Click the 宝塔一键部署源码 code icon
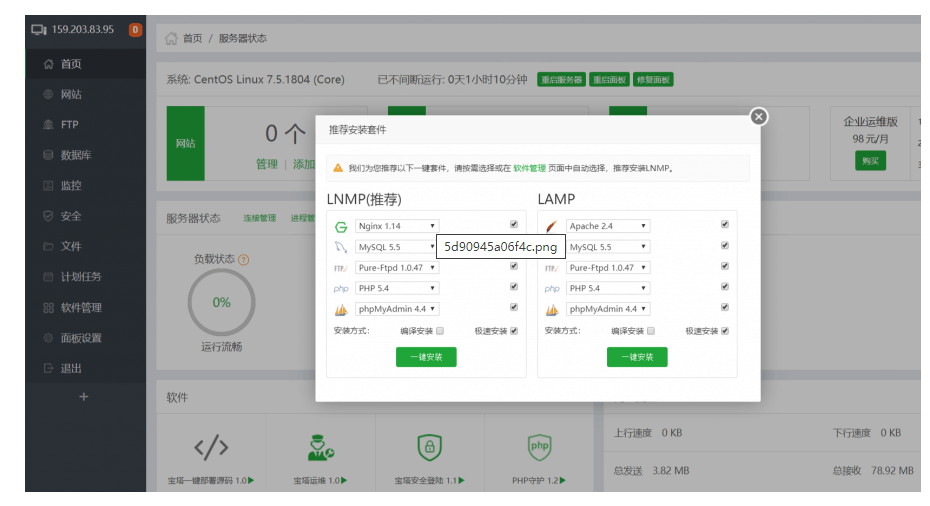 click(211, 446)
